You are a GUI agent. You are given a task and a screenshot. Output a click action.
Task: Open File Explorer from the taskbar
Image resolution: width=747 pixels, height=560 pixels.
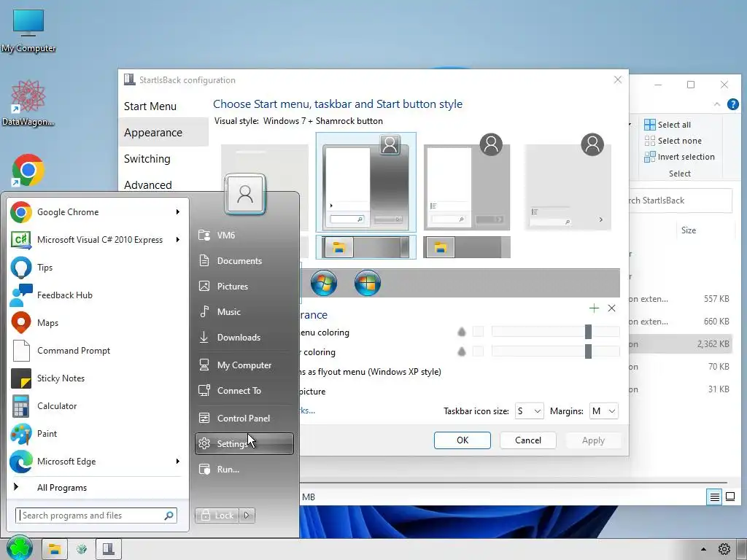pyautogui.click(x=54, y=549)
